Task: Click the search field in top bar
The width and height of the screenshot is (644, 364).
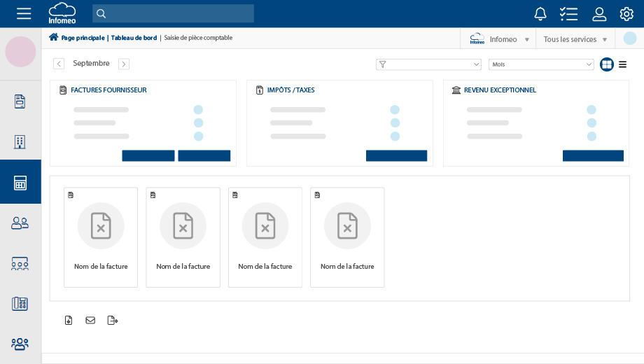Action: point(173,13)
